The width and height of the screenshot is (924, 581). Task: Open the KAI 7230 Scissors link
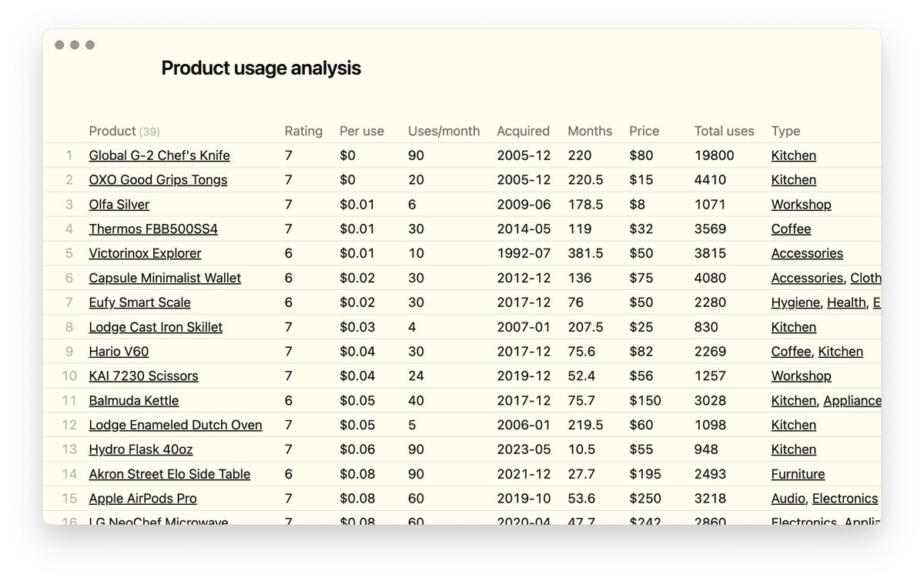coord(144,376)
